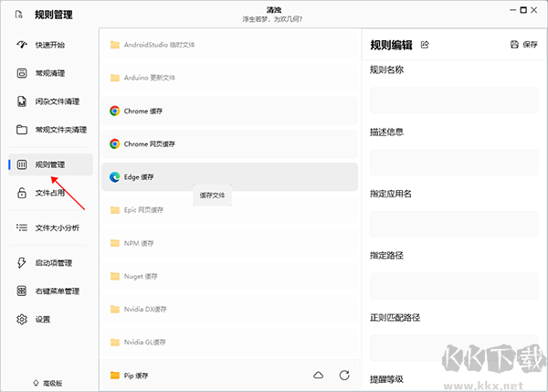The height and width of the screenshot is (392, 548).
Task: Click the 文件大小分析 list icon
Action: tap(22, 228)
